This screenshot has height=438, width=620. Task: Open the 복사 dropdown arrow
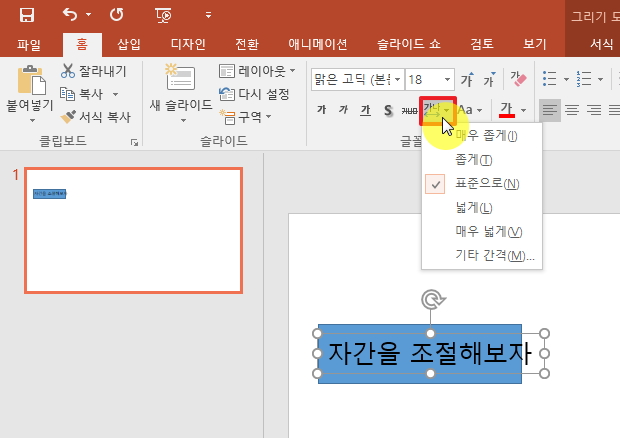[x=115, y=94]
